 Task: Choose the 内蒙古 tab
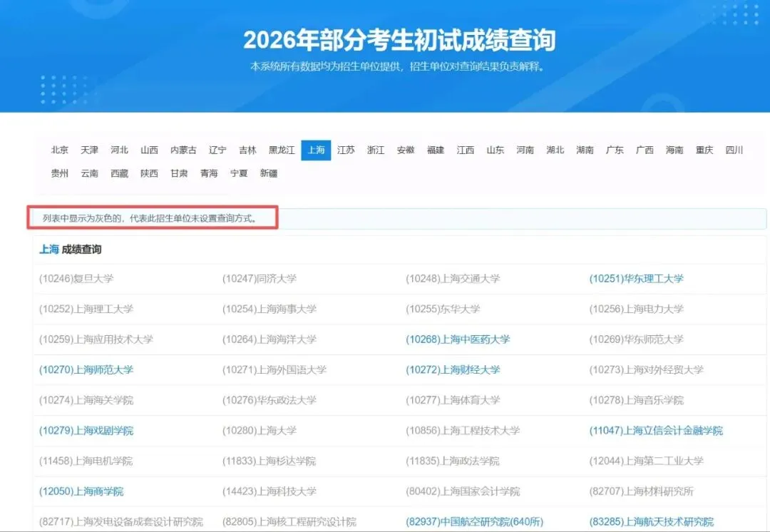[183, 150]
